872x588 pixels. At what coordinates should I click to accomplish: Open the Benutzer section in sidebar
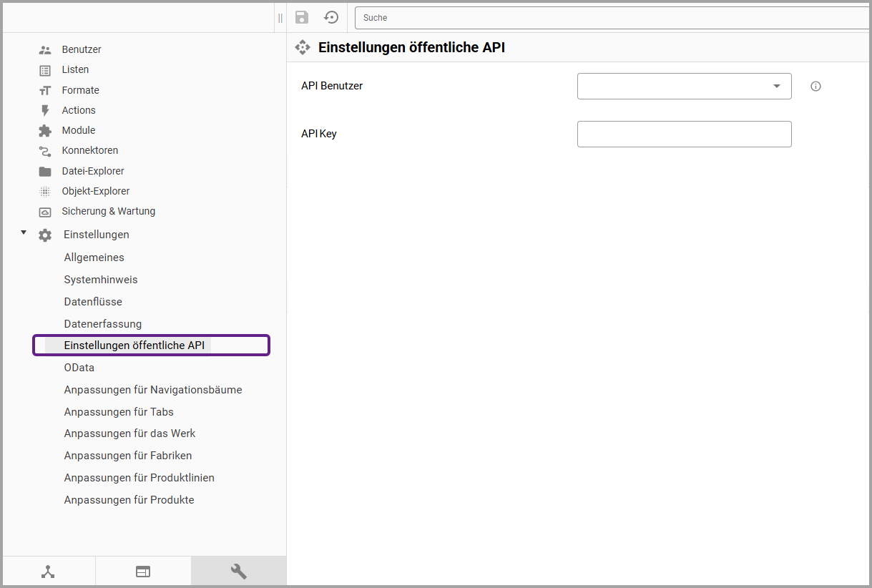tap(81, 49)
